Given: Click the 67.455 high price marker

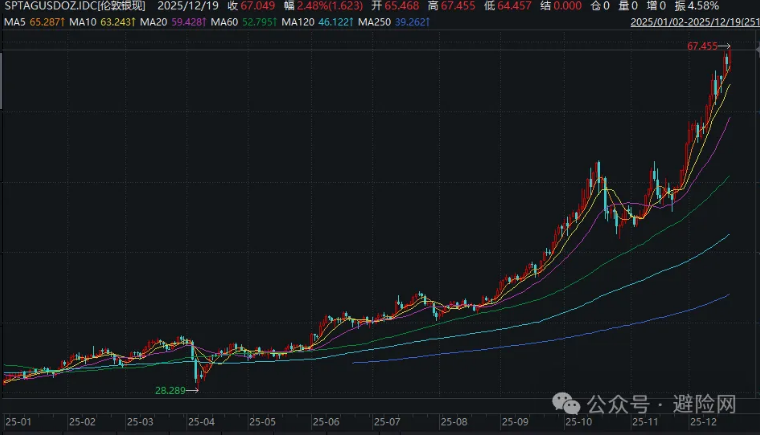Looking at the screenshot, I should 704,46.
